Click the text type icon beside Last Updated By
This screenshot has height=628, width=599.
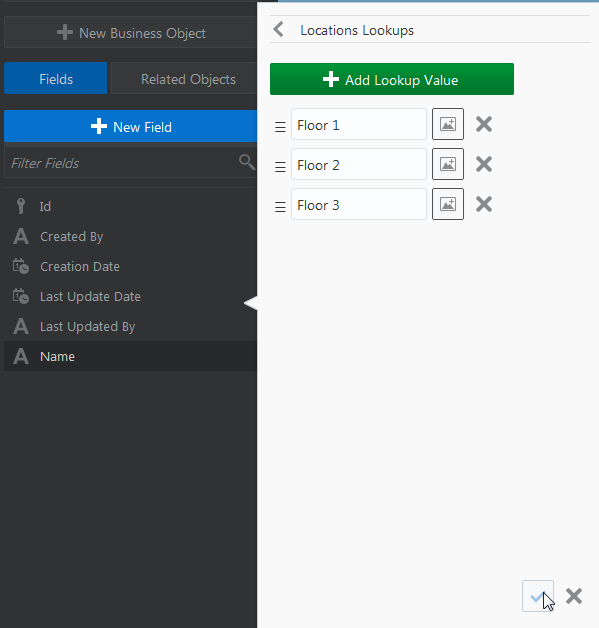click(x=21, y=326)
